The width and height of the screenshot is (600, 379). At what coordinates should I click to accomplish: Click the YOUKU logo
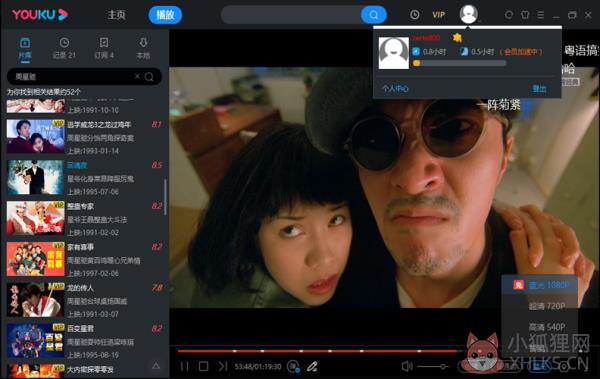click(x=40, y=15)
